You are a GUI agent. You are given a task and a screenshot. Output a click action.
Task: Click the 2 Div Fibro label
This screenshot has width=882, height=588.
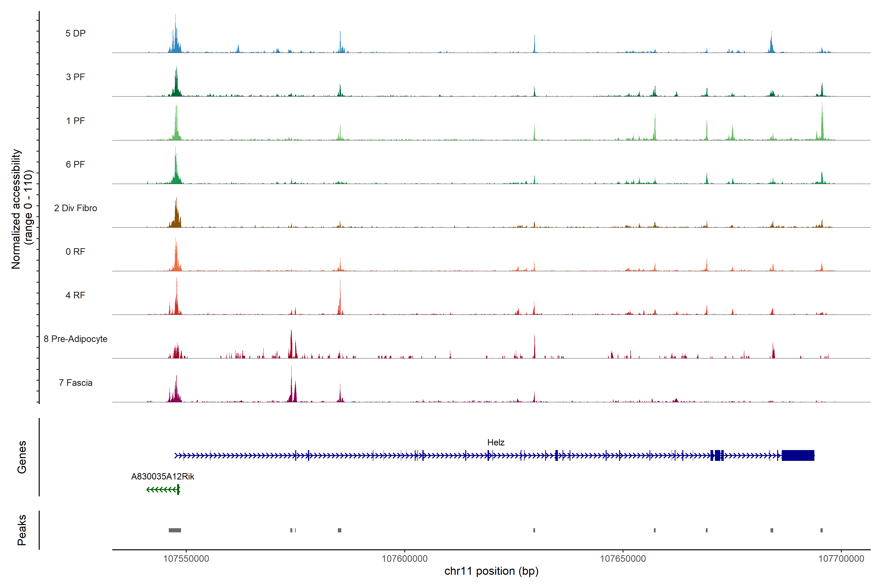75,208
